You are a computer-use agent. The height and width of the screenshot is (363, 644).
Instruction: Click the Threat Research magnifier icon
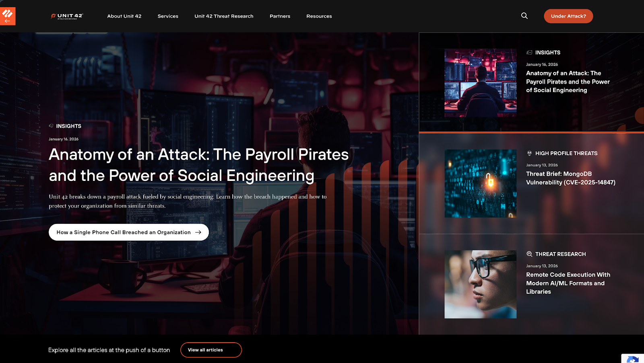pos(529,254)
